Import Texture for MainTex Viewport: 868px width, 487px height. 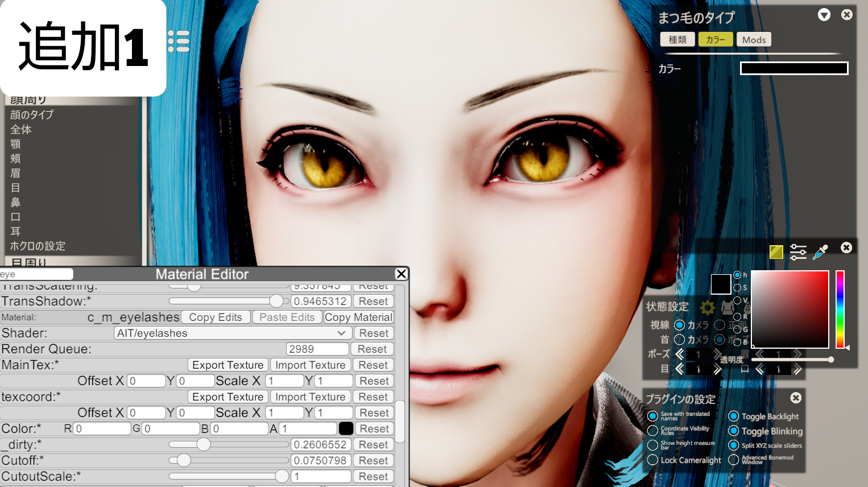click(x=311, y=365)
